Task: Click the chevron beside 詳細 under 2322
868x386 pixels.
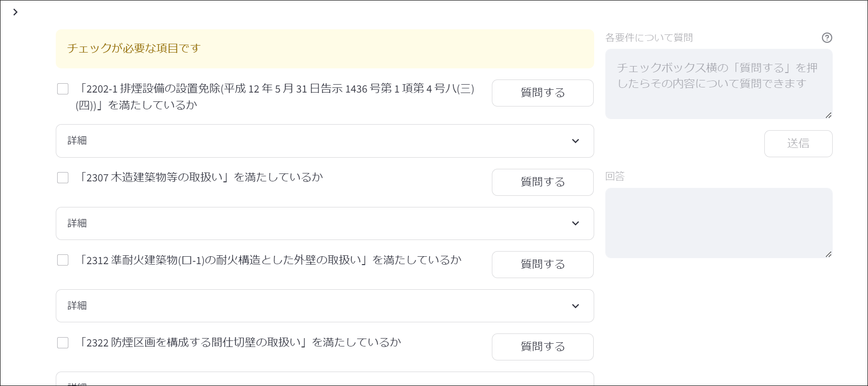Action: 576,384
